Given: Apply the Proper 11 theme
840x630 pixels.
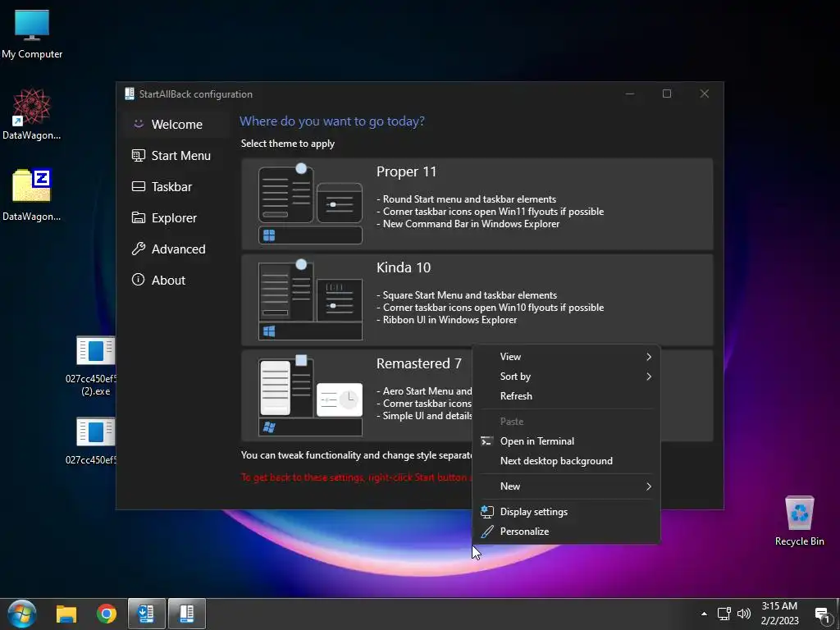Looking at the screenshot, I should (x=477, y=204).
